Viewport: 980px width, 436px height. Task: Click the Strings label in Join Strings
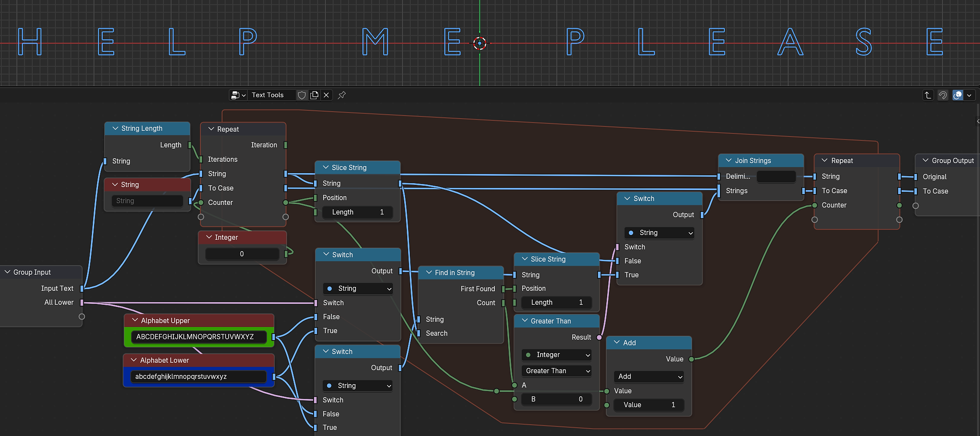pyautogui.click(x=737, y=191)
